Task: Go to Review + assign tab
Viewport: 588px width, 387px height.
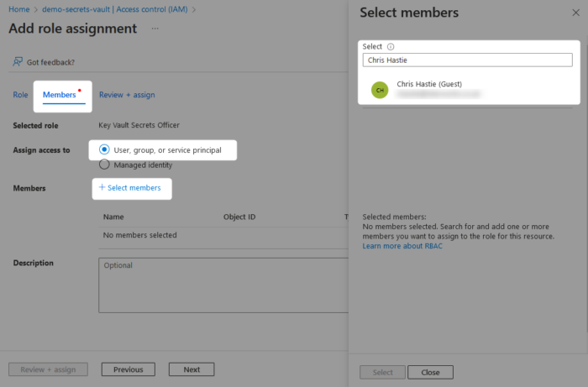Action: click(x=127, y=95)
